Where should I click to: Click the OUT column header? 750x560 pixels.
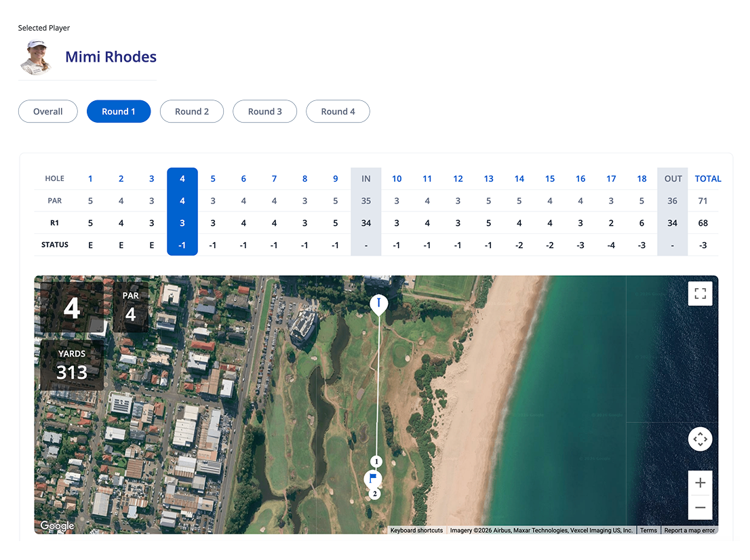673,179
